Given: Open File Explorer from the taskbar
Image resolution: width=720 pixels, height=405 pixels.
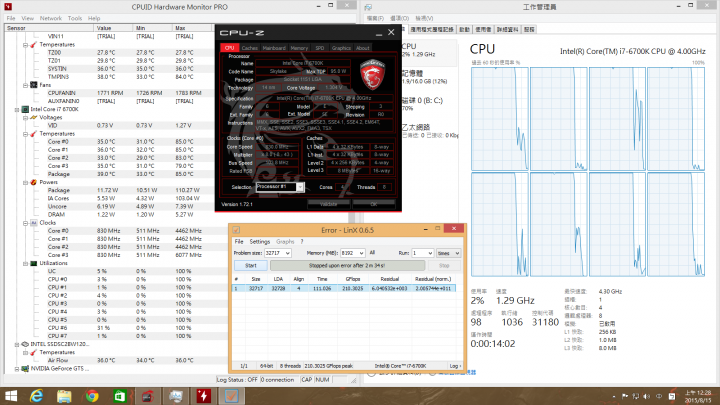Looking at the screenshot, I should 64,396.
